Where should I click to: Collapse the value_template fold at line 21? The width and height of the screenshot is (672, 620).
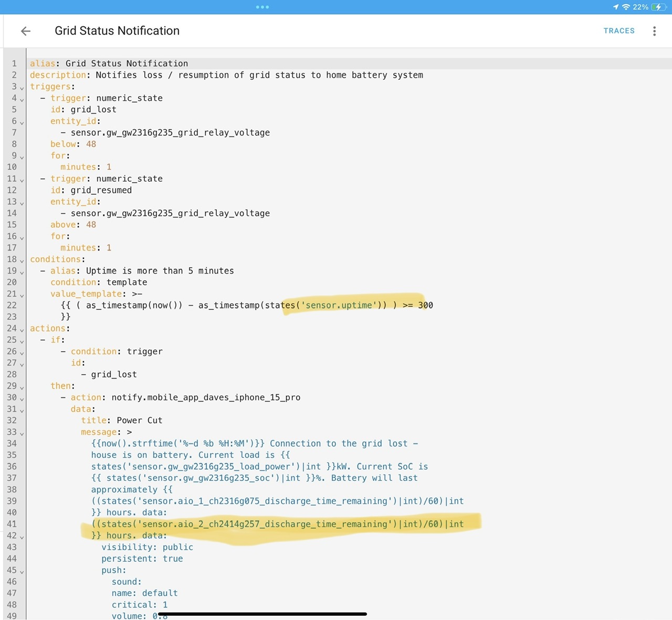(x=22, y=295)
